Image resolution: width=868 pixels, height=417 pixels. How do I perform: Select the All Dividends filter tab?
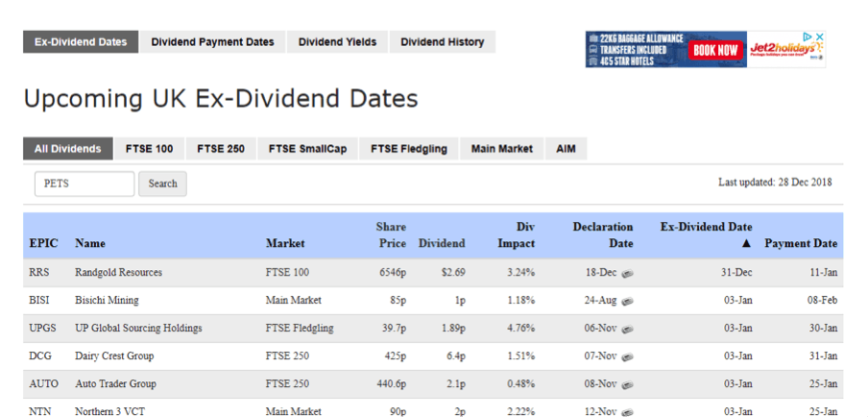pos(67,149)
